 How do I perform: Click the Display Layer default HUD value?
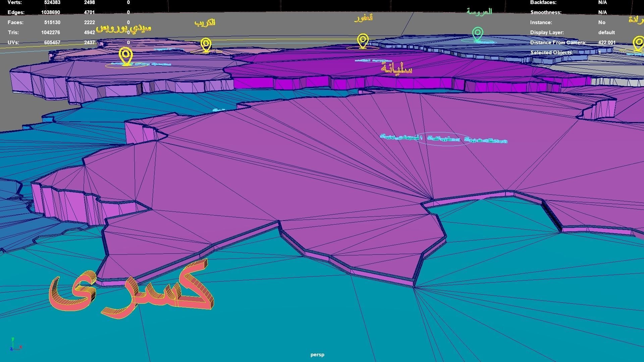(x=606, y=33)
